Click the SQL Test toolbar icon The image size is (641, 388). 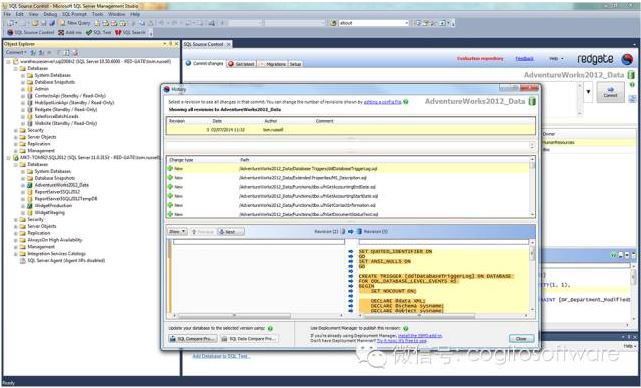89,32
